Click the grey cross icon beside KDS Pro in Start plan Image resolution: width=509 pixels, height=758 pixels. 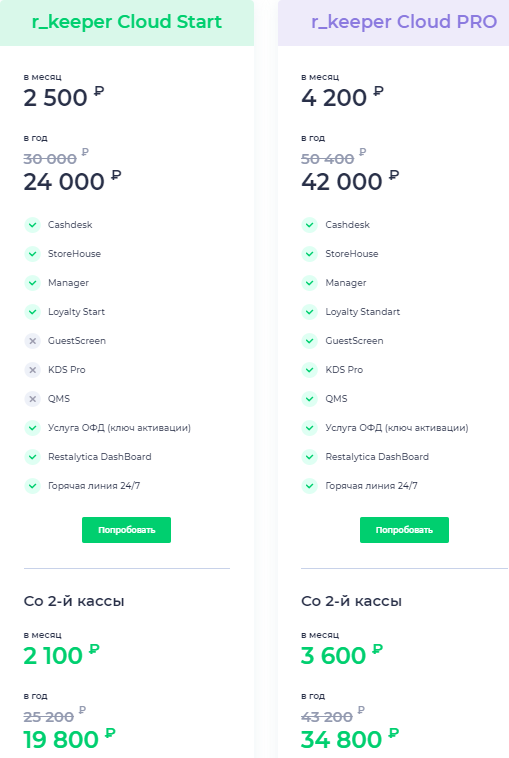[32, 370]
